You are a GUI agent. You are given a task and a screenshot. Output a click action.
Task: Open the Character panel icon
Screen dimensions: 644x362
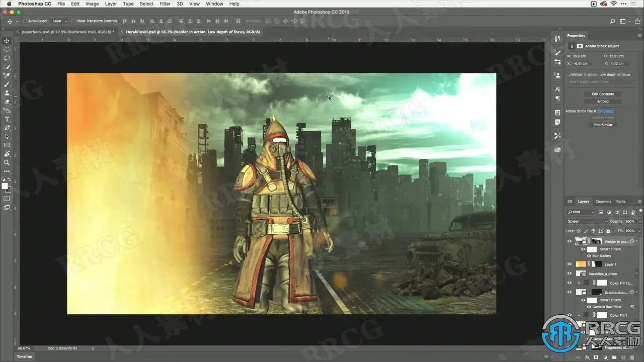coord(557,89)
